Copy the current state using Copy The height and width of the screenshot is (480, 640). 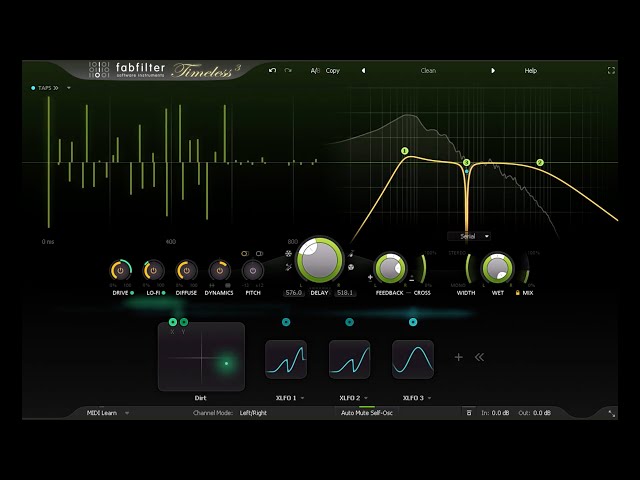(333, 71)
